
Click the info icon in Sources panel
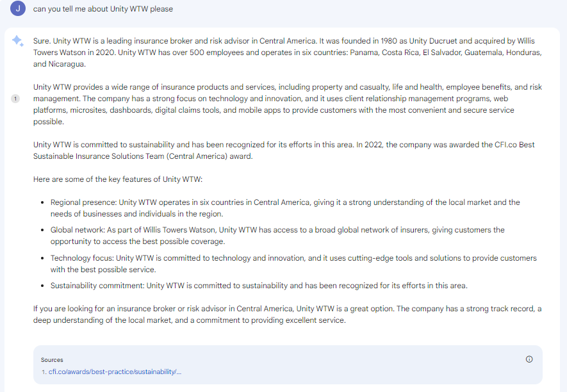(529, 359)
